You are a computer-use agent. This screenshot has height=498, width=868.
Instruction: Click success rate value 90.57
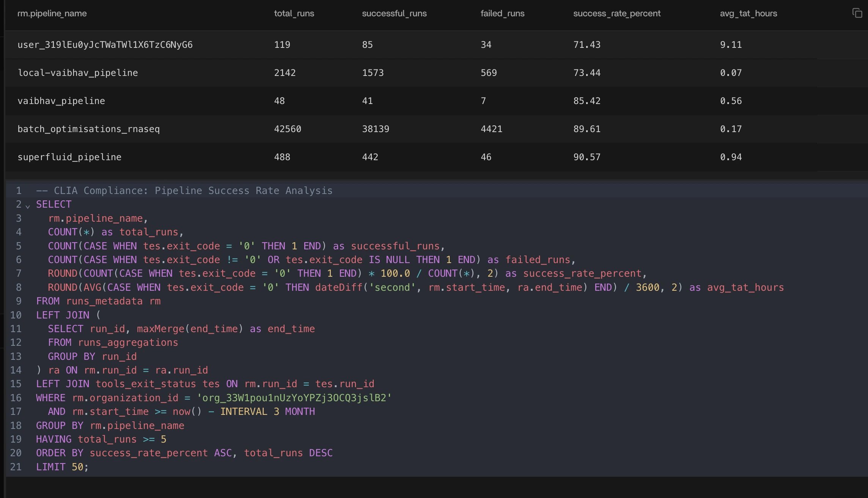pos(587,157)
